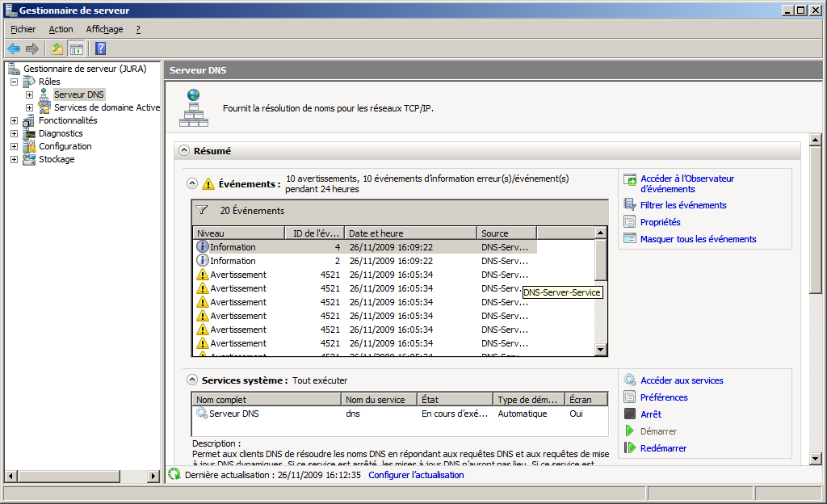
Task: Click the Forward arrow toolbar icon
Action: (x=32, y=48)
